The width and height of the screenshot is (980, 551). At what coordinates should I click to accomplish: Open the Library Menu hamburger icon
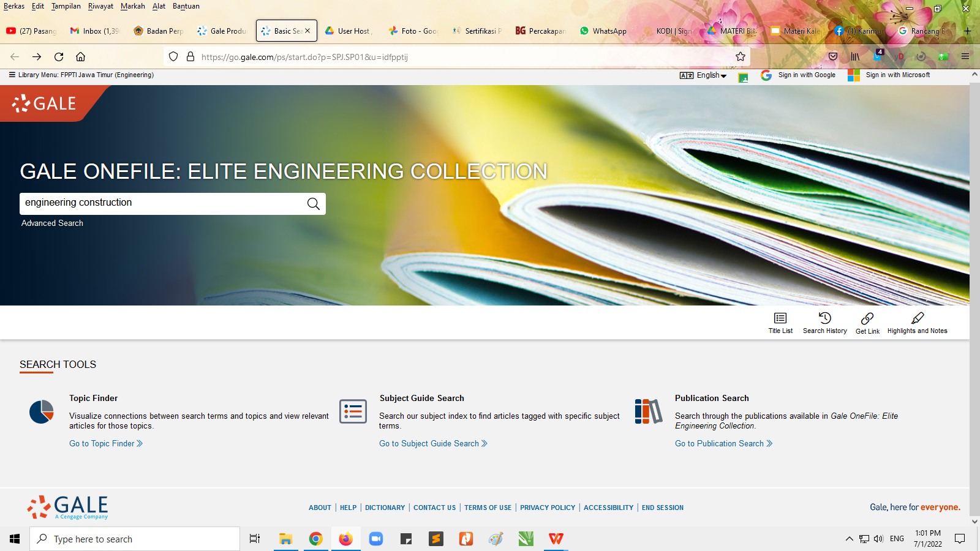click(12, 75)
